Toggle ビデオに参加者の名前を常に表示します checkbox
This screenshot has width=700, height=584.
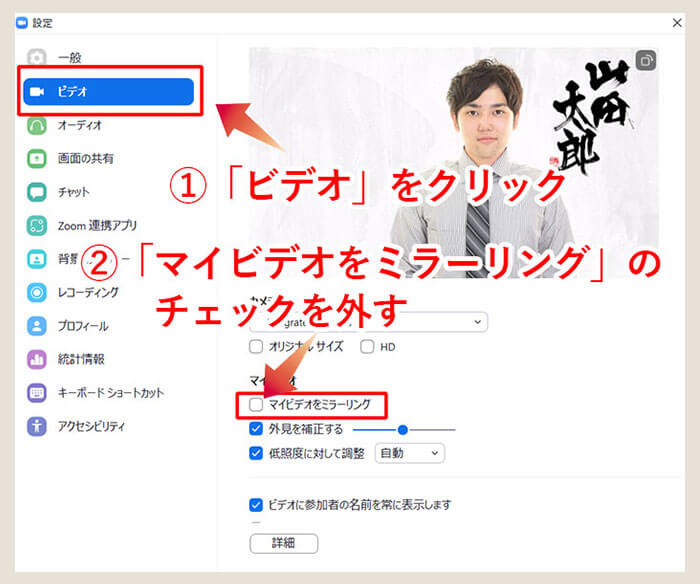(257, 504)
